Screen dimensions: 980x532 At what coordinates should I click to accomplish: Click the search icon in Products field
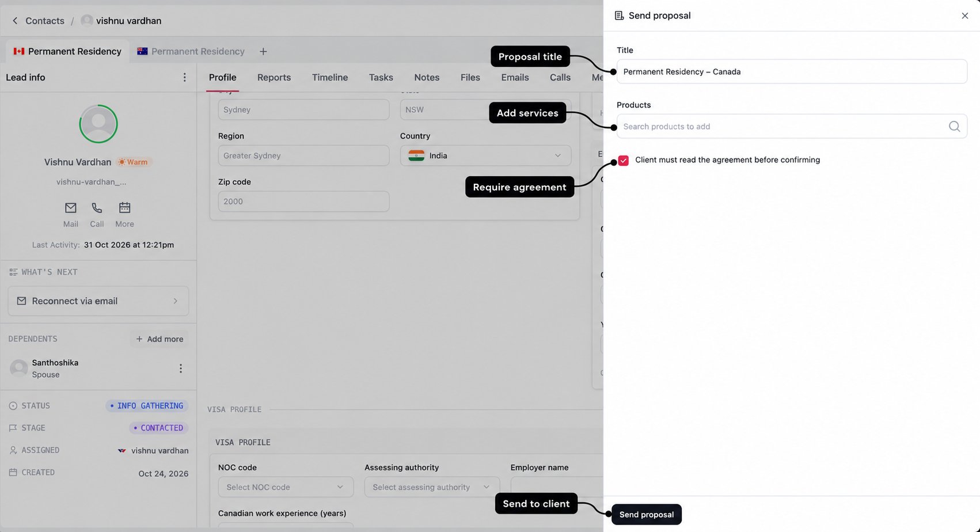(954, 127)
